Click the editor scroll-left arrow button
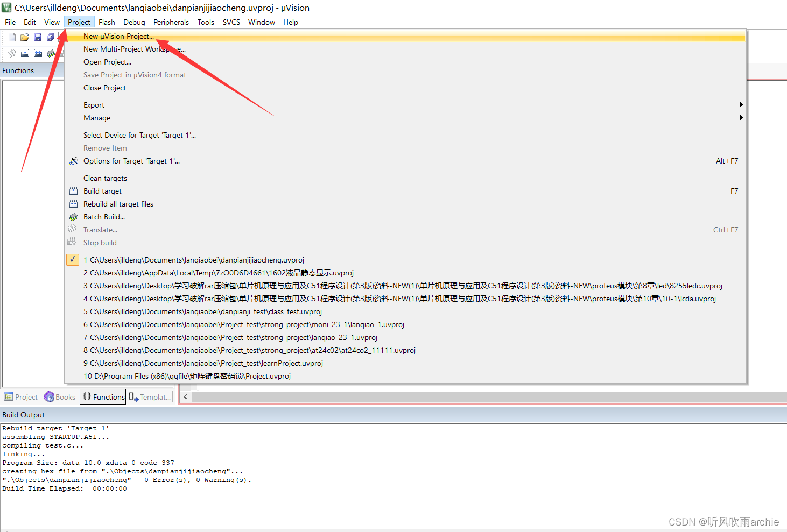This screenshot has height=532, width=787. (x=186, y=397)
